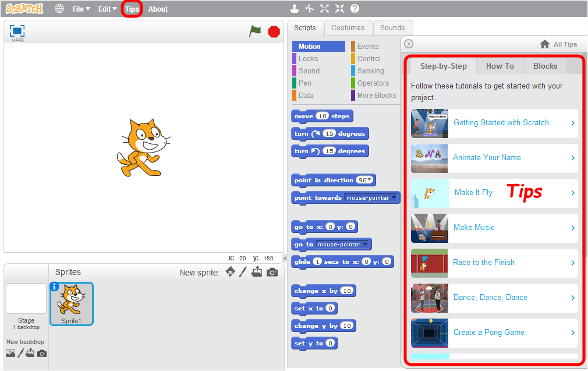The width and height of the screenshot is (588, 371).
Task: Paint a new sprite
Action: [243, 271]
